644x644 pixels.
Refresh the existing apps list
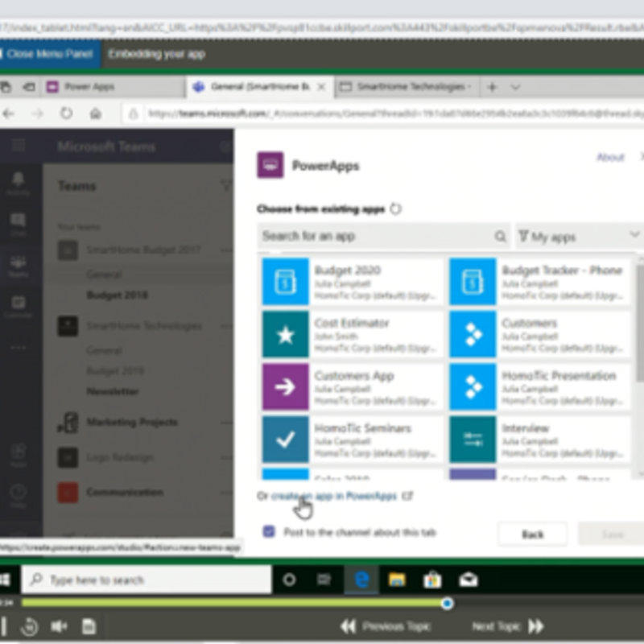395,209
